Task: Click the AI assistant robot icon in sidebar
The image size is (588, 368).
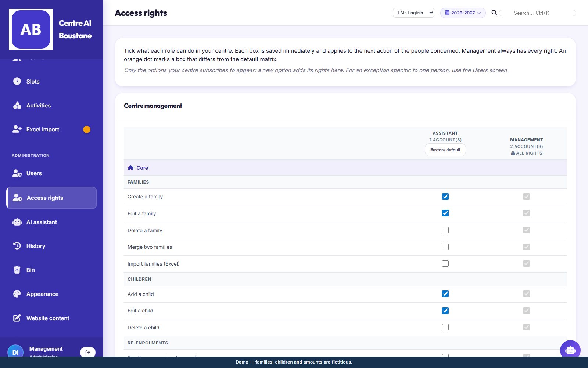Action: (17, 222)
